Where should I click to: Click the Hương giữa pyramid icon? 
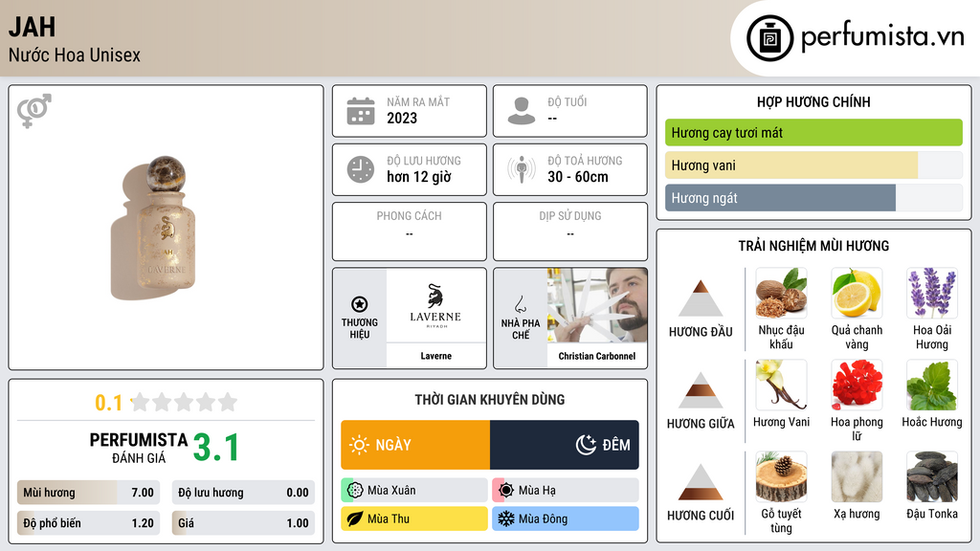(701, 390)
